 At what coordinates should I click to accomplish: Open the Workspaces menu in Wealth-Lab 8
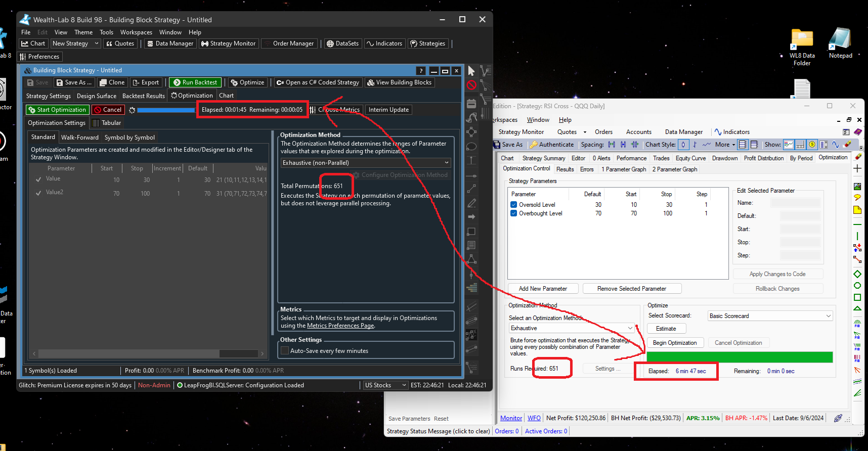coord(136,32)
